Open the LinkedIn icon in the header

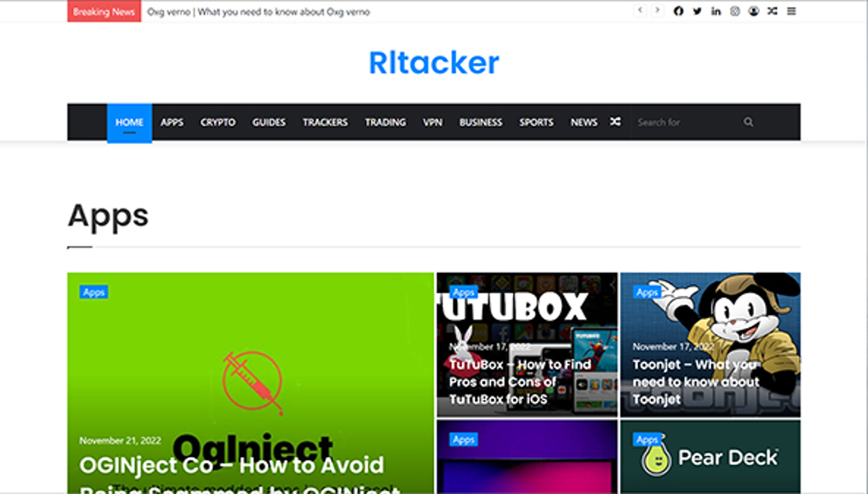click(716, 11)
